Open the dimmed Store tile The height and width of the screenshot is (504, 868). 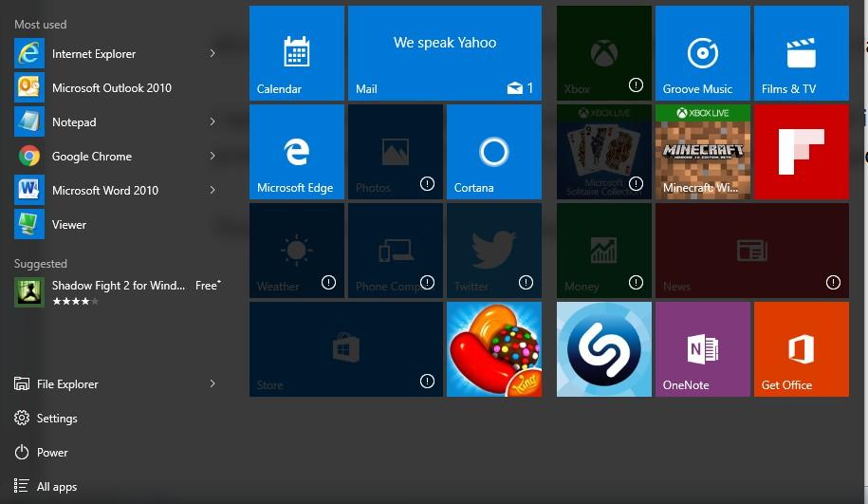pyautogui.click(x=346, y=349)
